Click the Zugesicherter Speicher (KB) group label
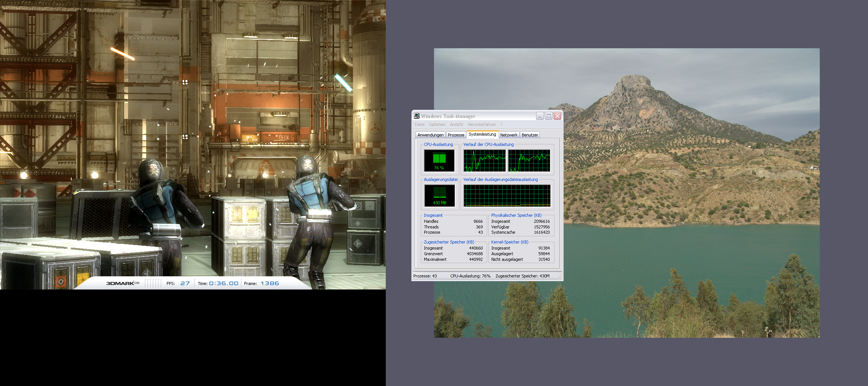The image size is (868, 386). pyautogui.click(x=449, y=242)
